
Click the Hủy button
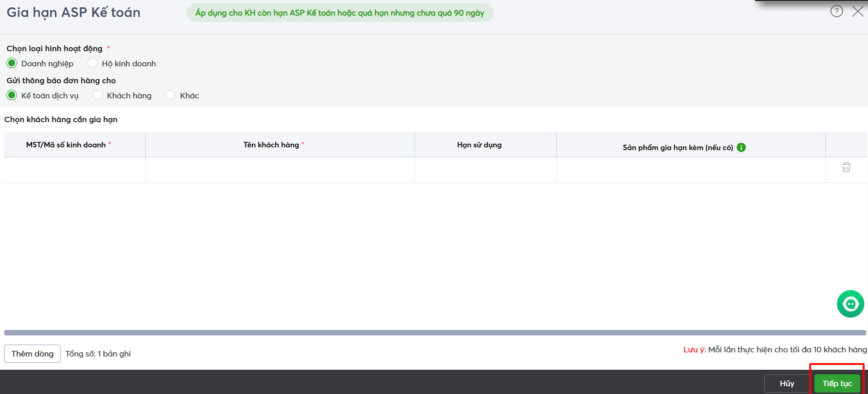[787, 383]
